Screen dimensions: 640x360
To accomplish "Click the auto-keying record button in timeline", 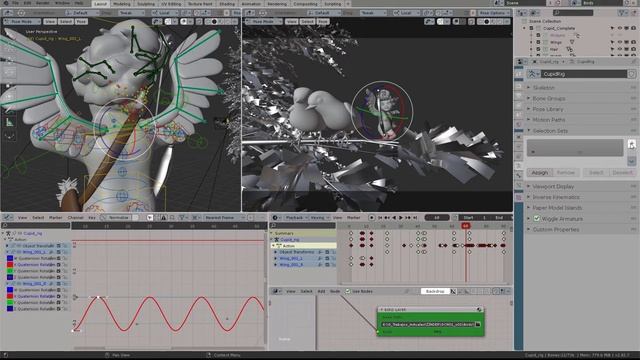I will (x=371, y=218).
